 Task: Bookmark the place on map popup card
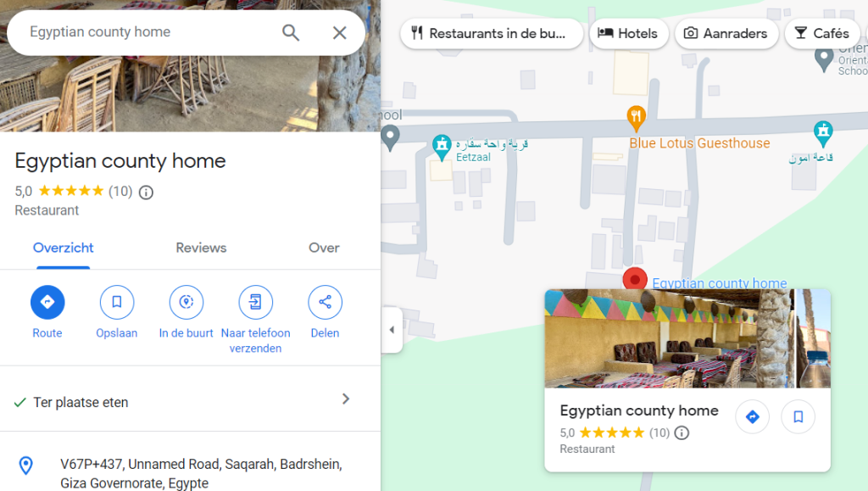pyautogui.click(x=798, y=417)
